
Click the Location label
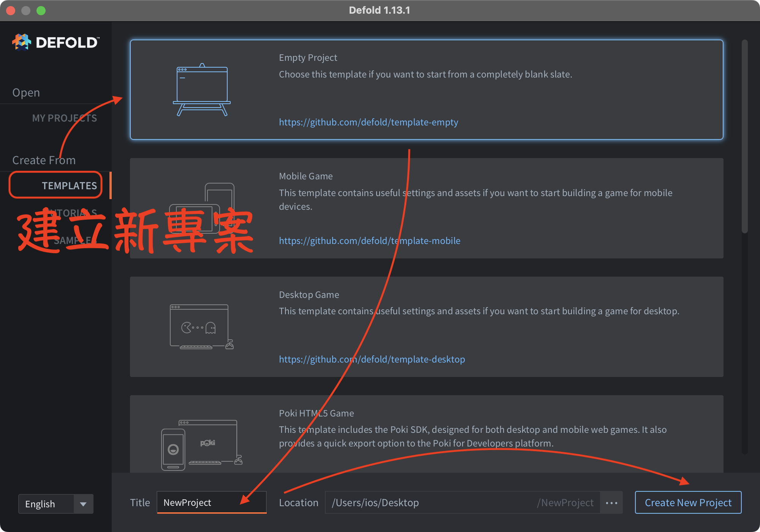[x=299, y=502]
